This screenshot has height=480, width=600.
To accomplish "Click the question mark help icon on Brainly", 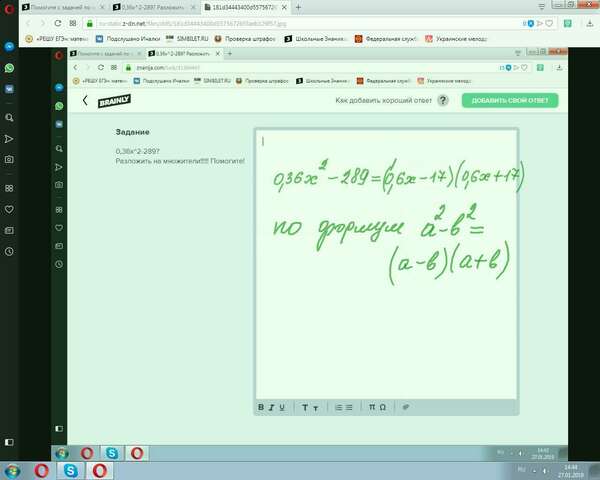I will click(x=443, y=100).
